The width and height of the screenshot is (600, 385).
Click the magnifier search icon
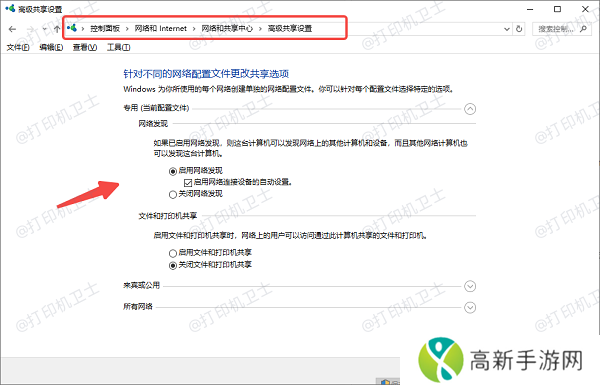[583, 29]
